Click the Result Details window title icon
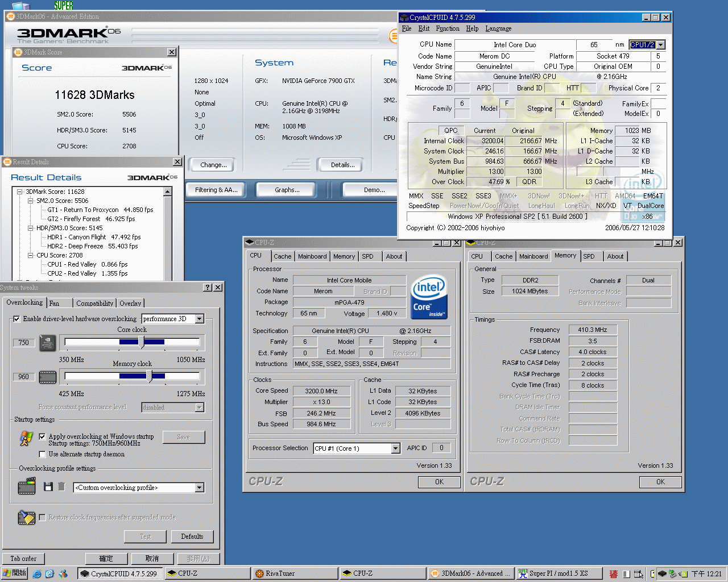This screenshot has width=728, height=582. pyautogui.click(x=7, y=162)
